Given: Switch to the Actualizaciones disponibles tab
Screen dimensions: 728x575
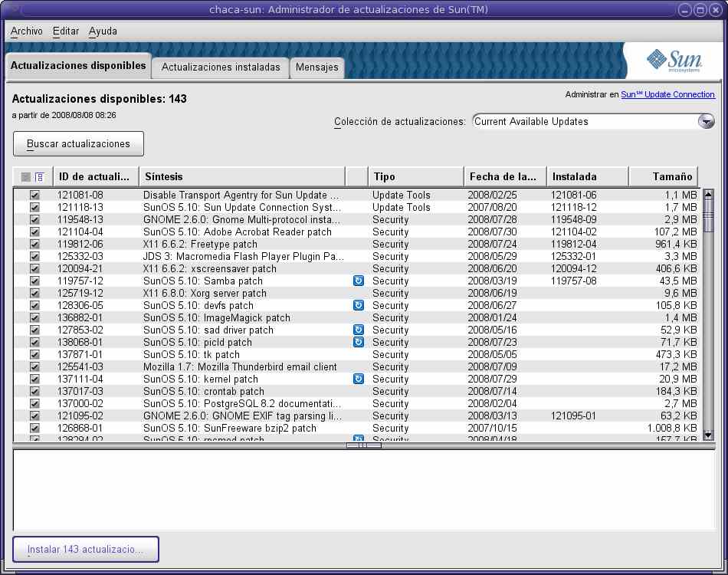Looking at the screenshot, I should click(x=78, y=66).
